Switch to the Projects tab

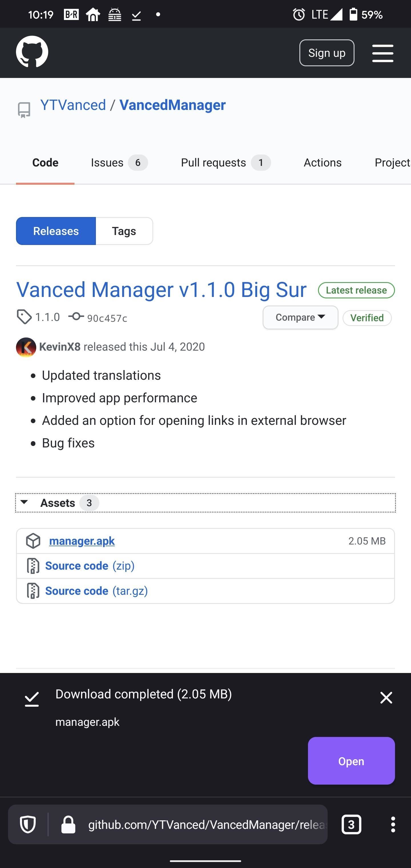click(392, 163)
